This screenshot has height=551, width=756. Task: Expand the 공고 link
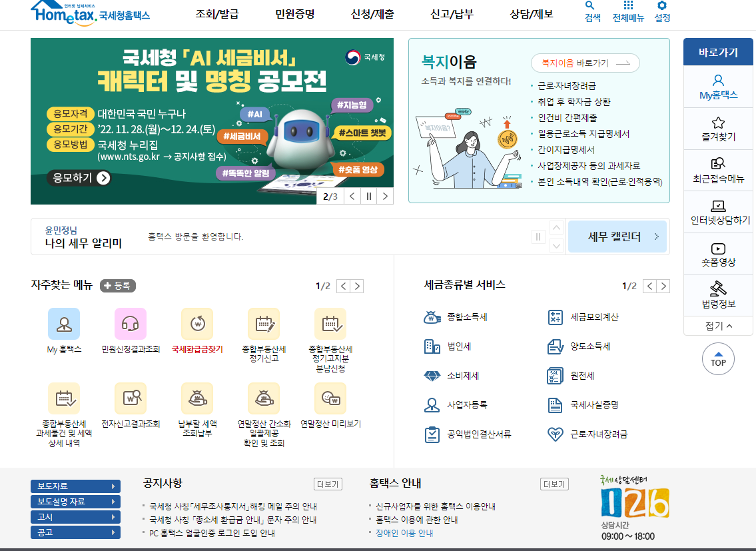(x=76, y=532)
